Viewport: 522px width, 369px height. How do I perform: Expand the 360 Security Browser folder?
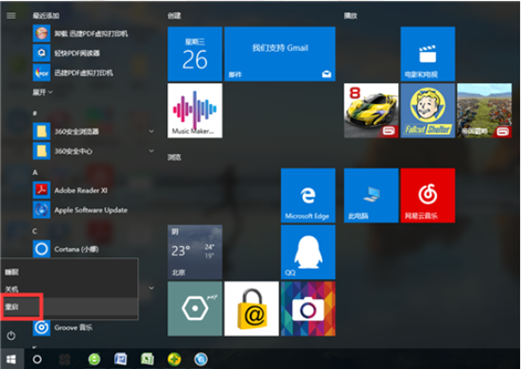(94, 131)
